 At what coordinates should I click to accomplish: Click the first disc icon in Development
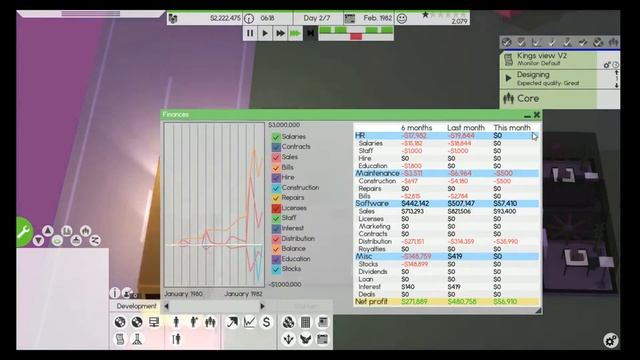[x=120, y=322]
